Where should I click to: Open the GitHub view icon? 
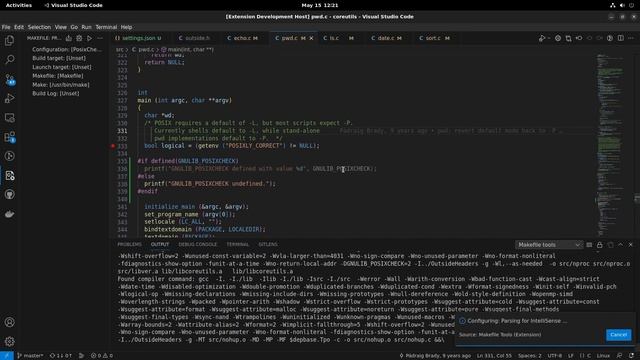tap(9, 195)
